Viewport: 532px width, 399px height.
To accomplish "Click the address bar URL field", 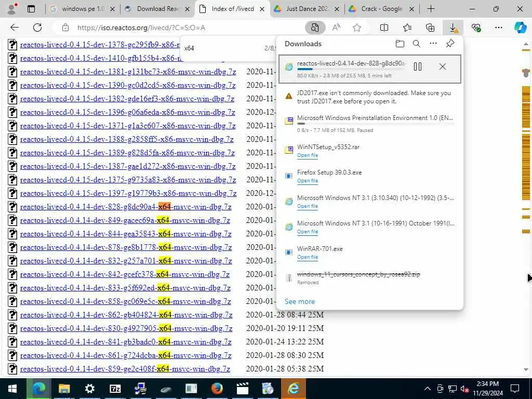I will tap(141, 28).
